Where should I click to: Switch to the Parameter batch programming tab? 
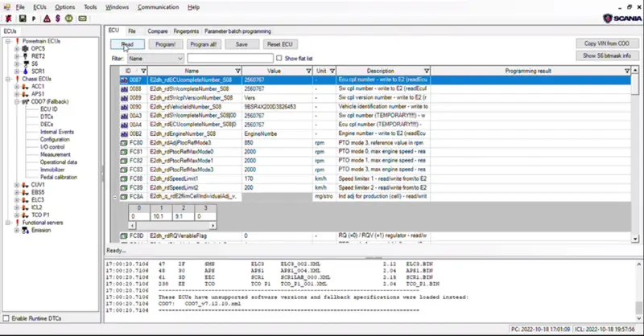click(237, 31)
